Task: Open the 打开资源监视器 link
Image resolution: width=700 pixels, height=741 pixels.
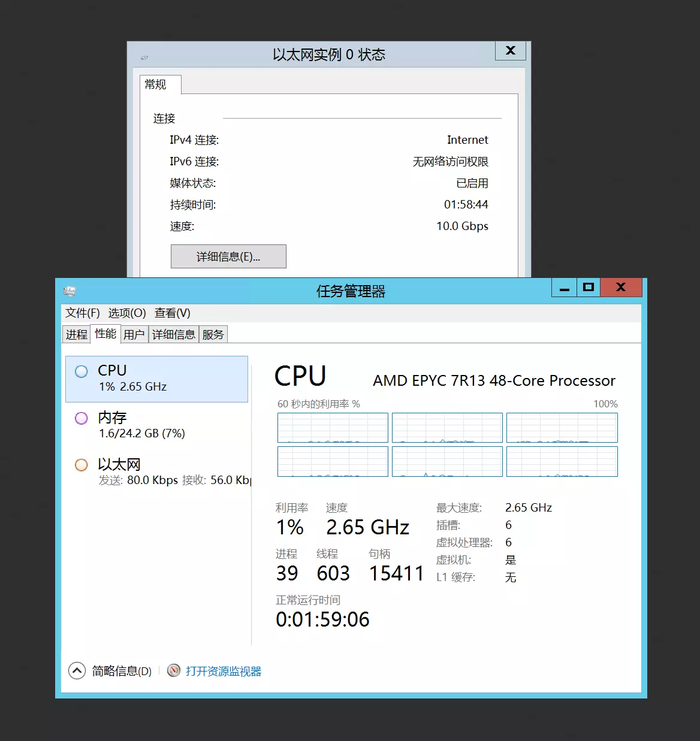Action: [224, 671]
